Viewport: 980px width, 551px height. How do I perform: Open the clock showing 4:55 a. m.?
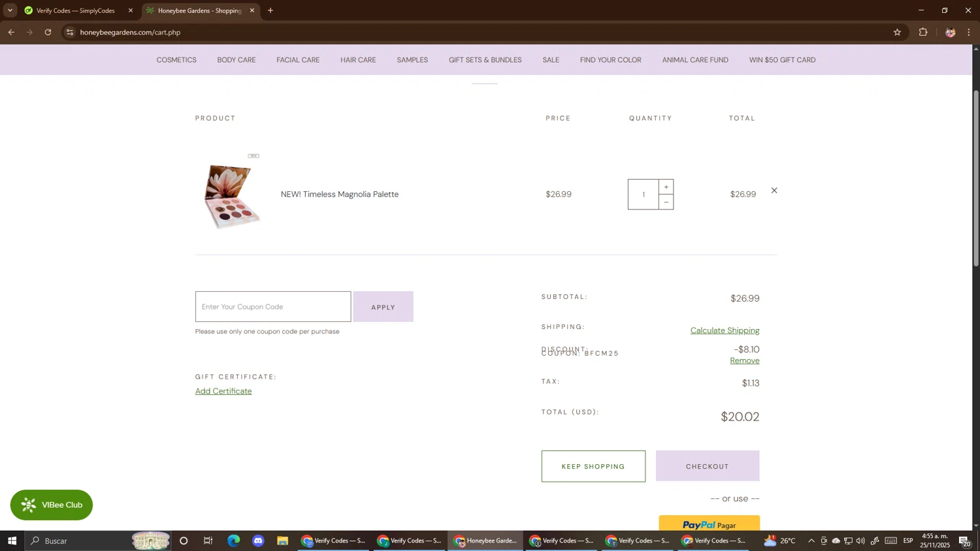pyautogui.click(x=936, y=541)
